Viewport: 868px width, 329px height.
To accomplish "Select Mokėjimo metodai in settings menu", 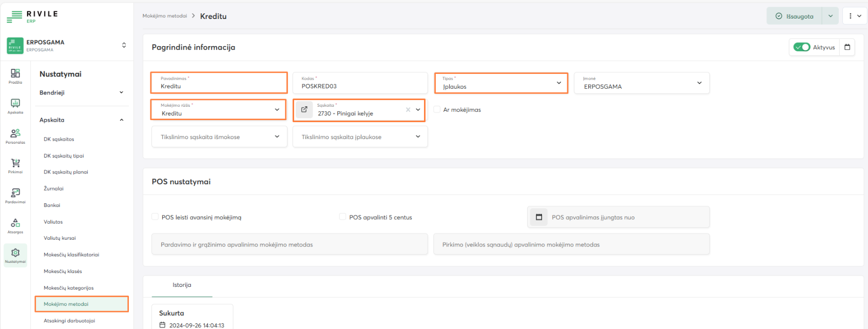I will coord(66,304).
